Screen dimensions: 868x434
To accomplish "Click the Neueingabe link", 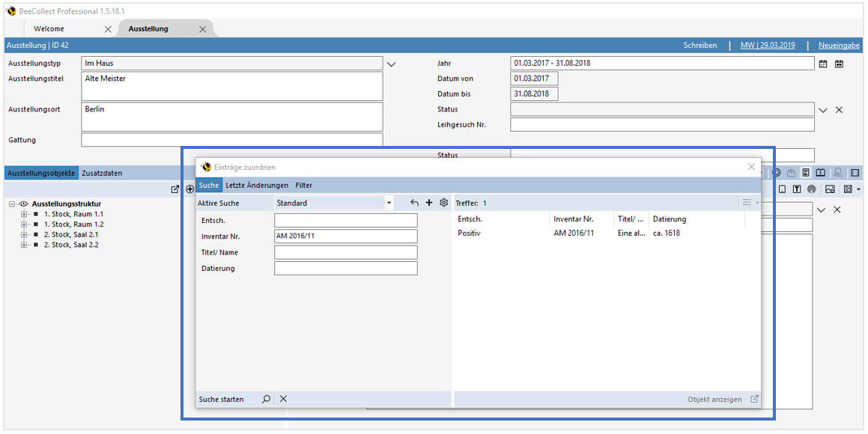I will click(x=839, y=46).
